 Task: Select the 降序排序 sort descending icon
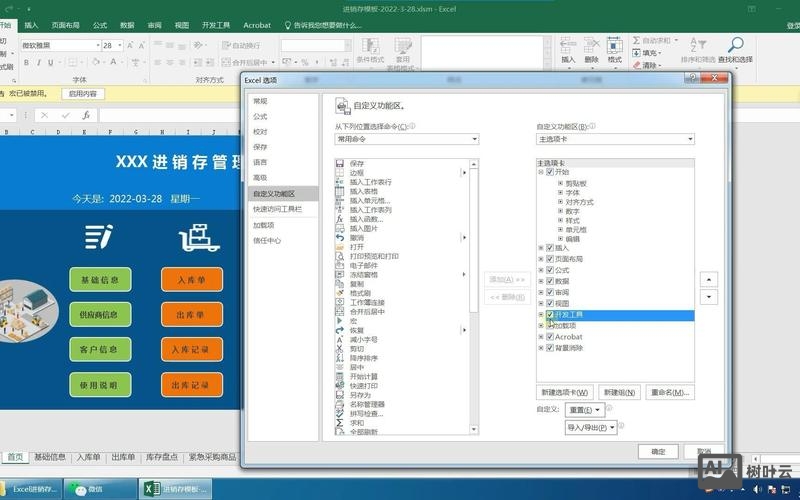(340, 358)
